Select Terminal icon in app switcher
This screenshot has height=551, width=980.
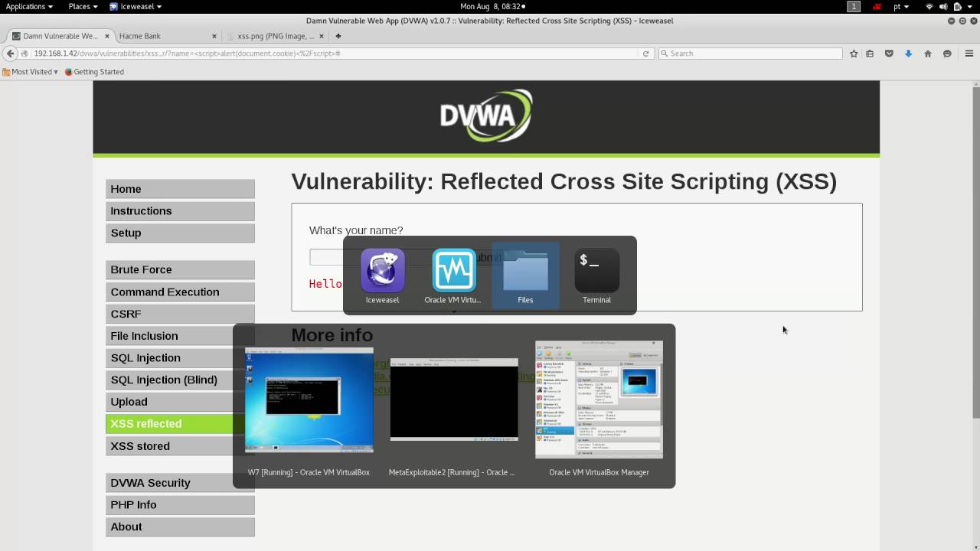(596, 270)
